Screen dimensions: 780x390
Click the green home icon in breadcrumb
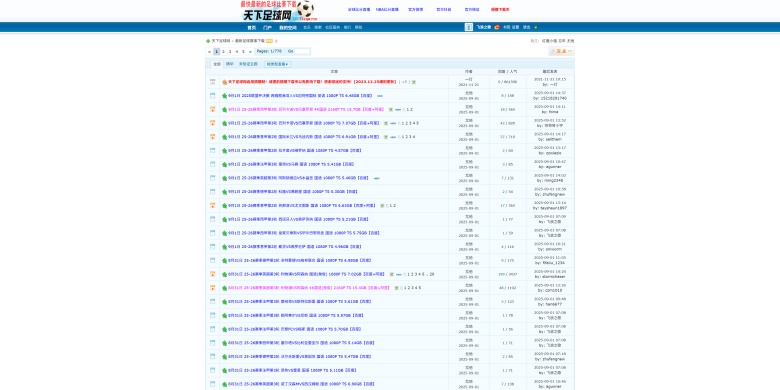click(x=208, y=41)
